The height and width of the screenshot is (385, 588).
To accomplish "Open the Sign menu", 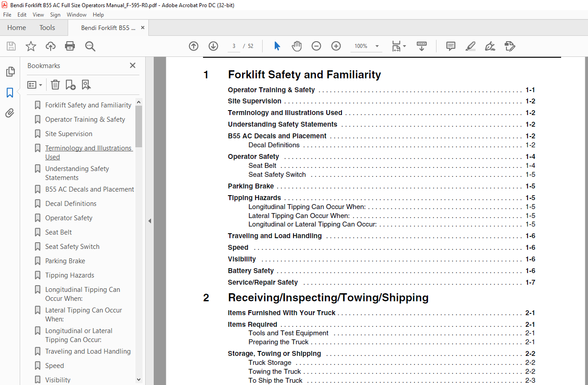I will 55,15.
